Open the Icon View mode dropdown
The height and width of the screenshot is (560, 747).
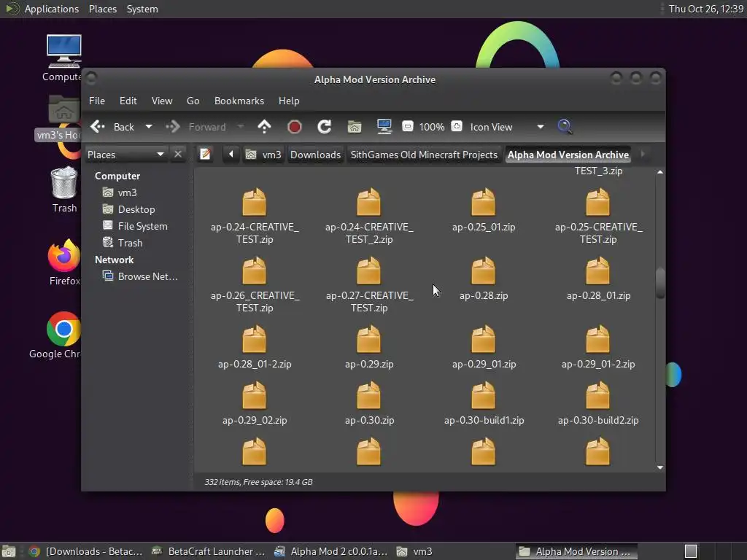(540, 127)
